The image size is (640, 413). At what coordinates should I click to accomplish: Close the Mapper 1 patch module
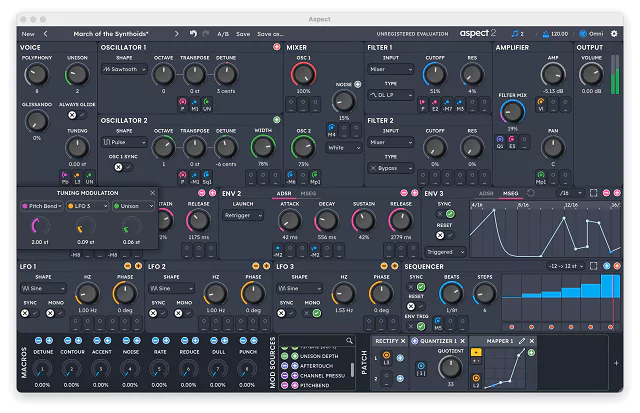pyautogui.click(x=532, y=340)
